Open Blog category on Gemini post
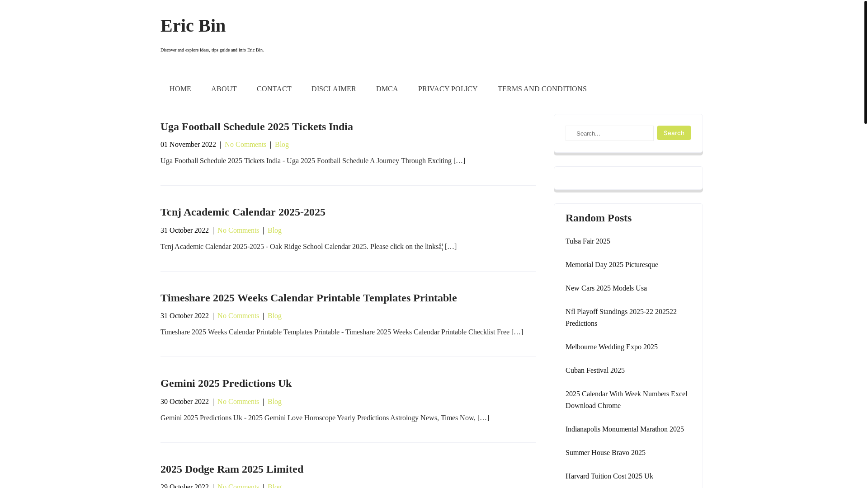 pos(274,402)
